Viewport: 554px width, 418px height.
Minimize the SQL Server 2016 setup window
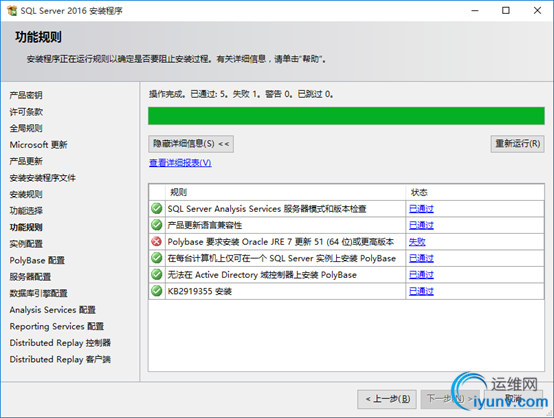click(475, 11)
